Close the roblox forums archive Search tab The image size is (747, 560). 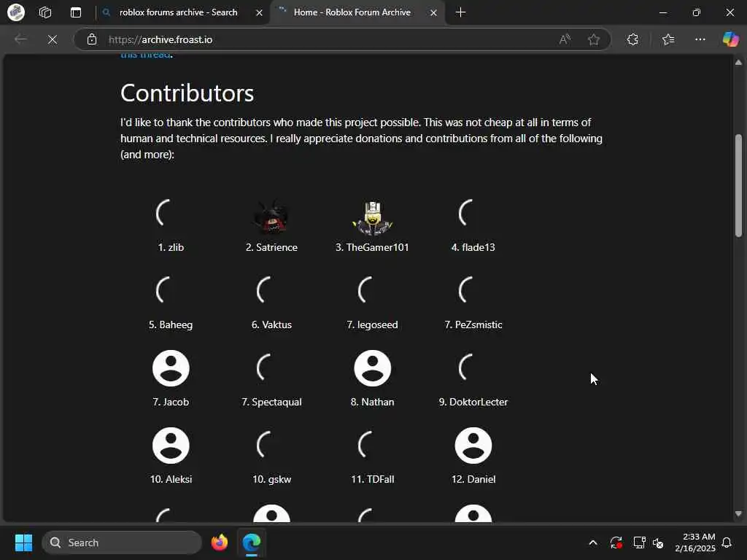(x=259, y=13)
